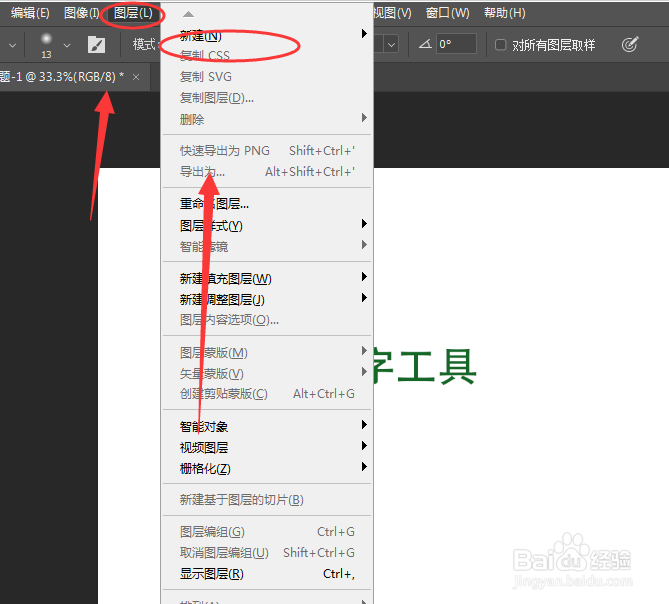Image resolution: width=669 pixels, height=604 pixels.
Task: Open the 窗口(W) menu
Action: [x=448, y=13]
